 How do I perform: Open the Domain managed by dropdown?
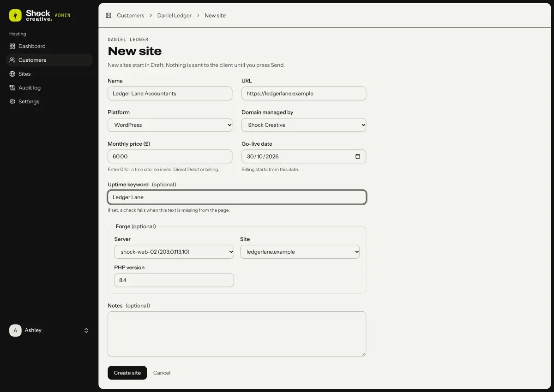point(304,125)
